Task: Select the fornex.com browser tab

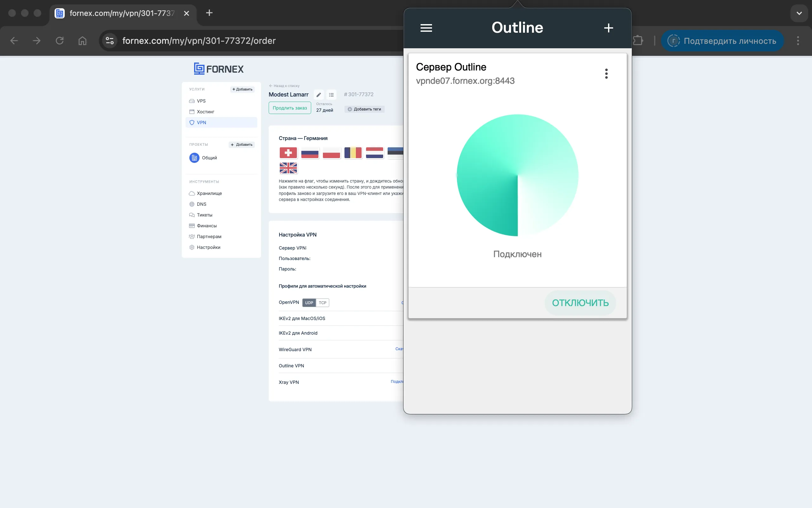Action: [x=122, y=13]
